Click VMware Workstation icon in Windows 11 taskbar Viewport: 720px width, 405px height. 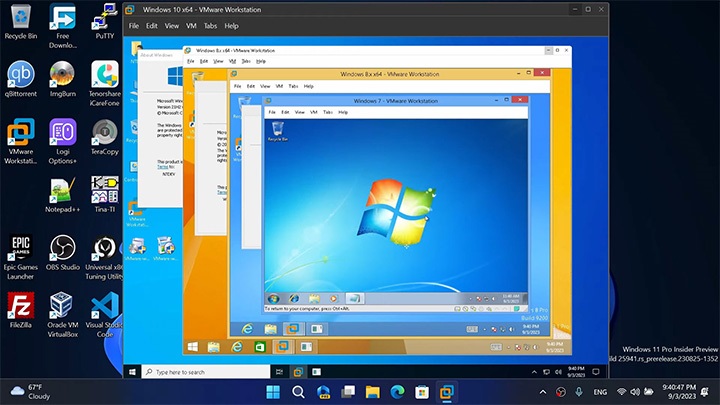448,391
